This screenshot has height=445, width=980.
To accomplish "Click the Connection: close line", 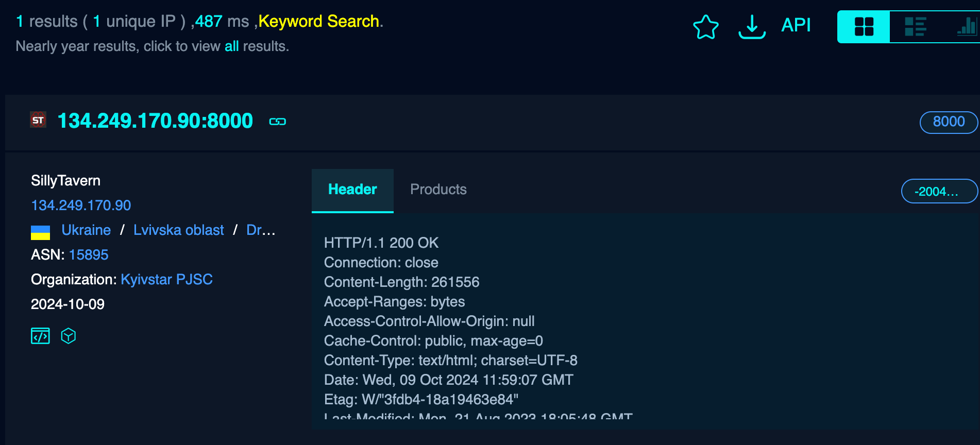I will 381,262.
